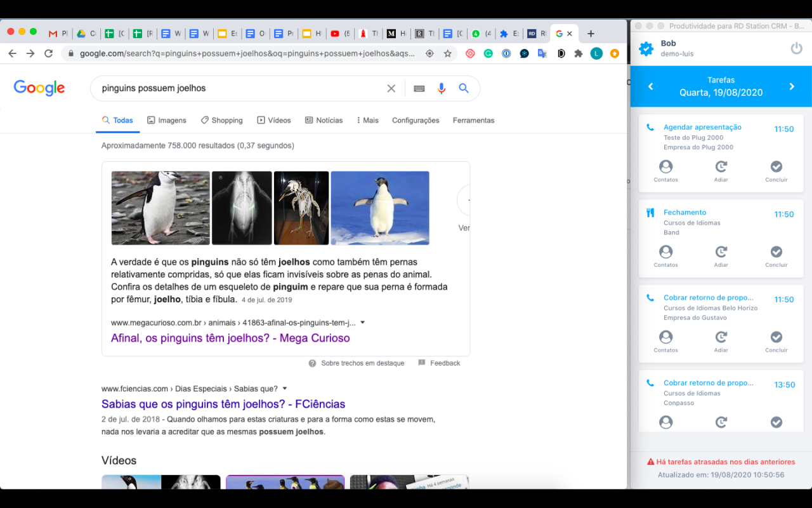Image resolution: width=812 pixels, height=508 pixels.
Task: Select the Todas results tab
Action: click(117, 120)
